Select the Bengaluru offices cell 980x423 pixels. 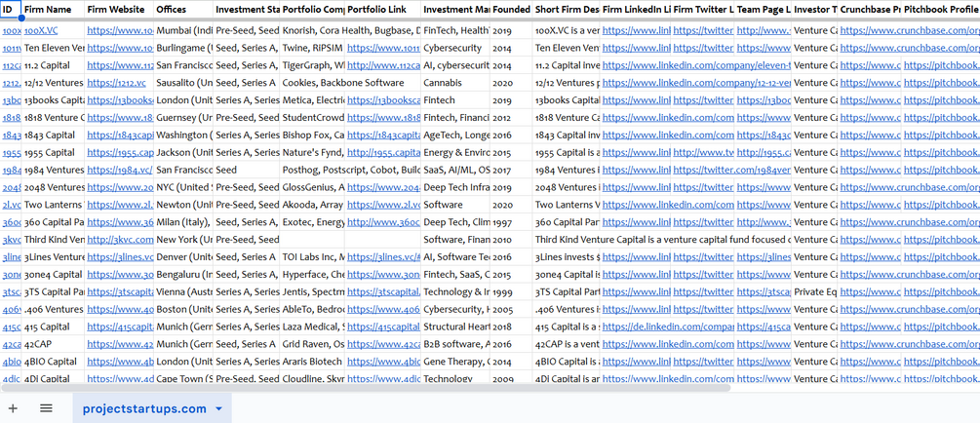(183, 274)
